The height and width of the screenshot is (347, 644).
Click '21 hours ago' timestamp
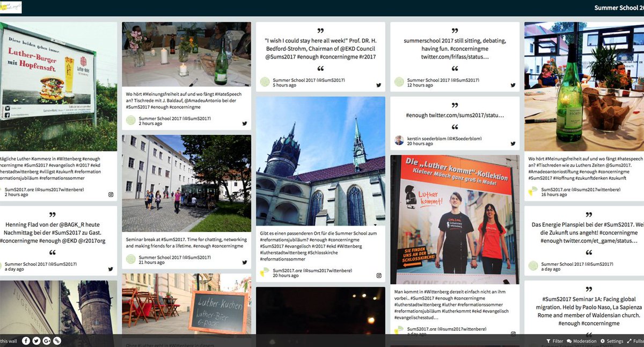151,262
